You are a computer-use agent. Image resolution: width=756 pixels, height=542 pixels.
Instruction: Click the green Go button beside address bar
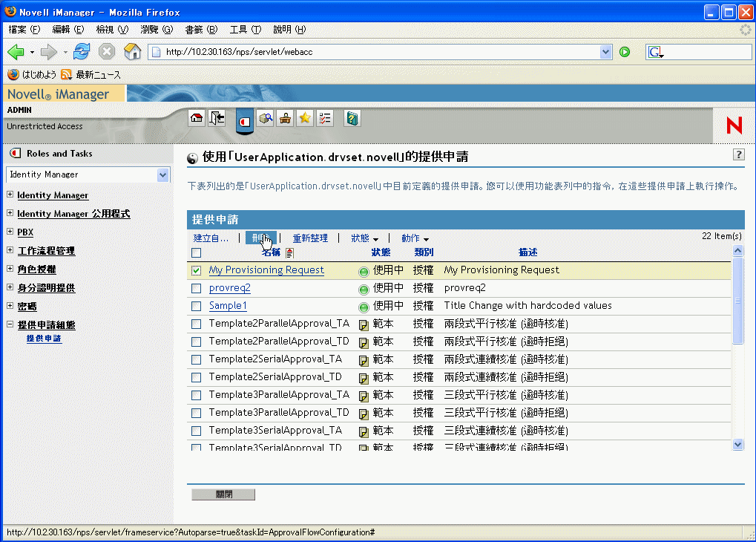click(625, 52)
